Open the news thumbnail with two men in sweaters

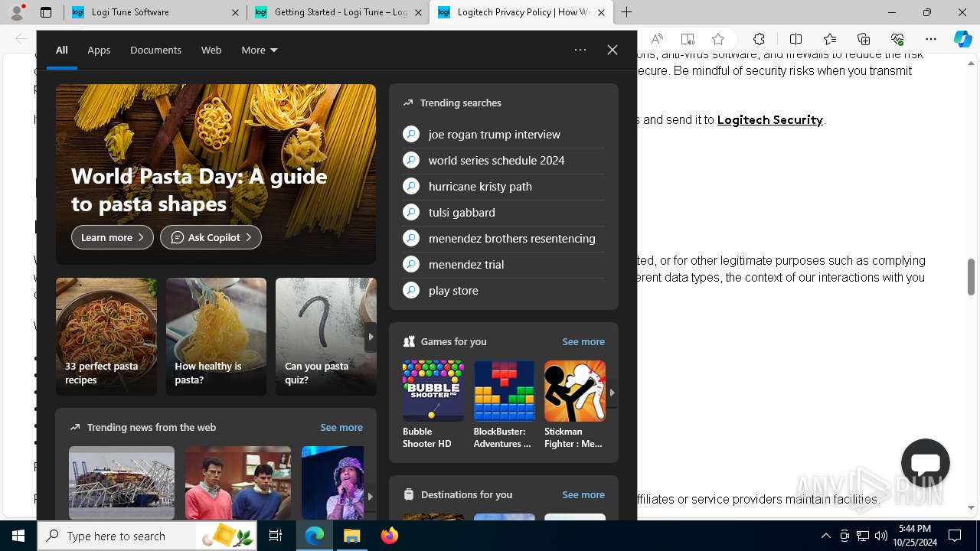238,483
